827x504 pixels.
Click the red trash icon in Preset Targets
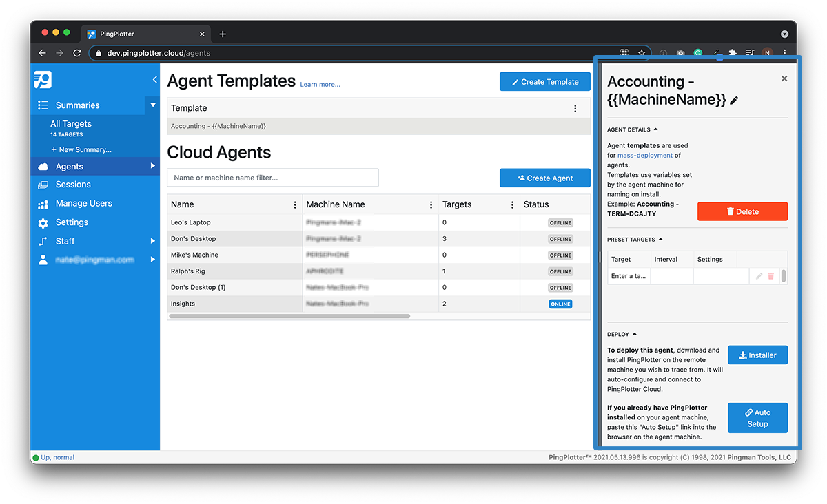click(770, 276)
